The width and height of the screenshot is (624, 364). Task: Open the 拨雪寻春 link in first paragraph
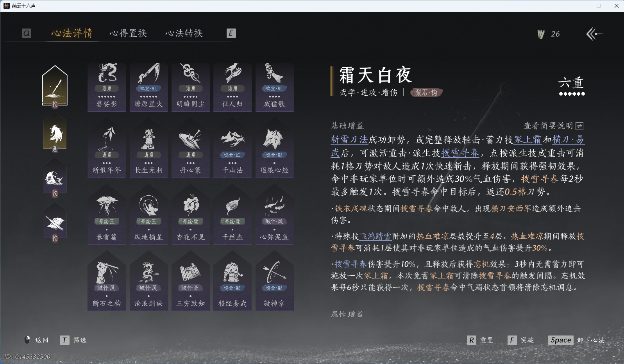[461, 153]
